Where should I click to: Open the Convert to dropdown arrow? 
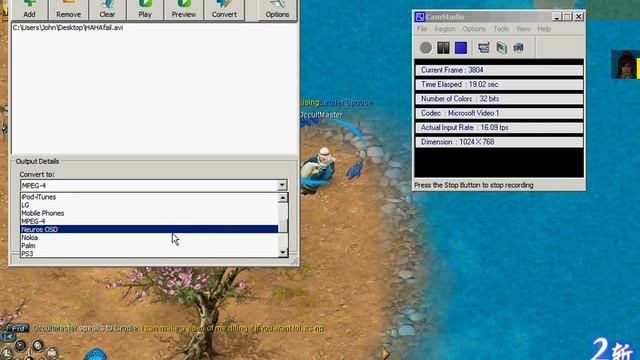click(x=282, y=185)
